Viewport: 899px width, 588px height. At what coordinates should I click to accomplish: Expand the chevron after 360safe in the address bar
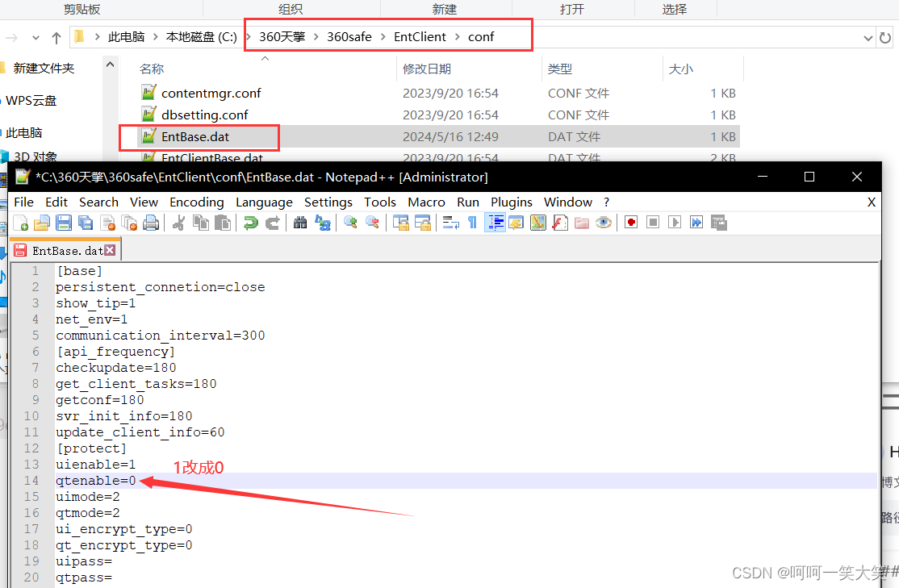pos(383,36)
